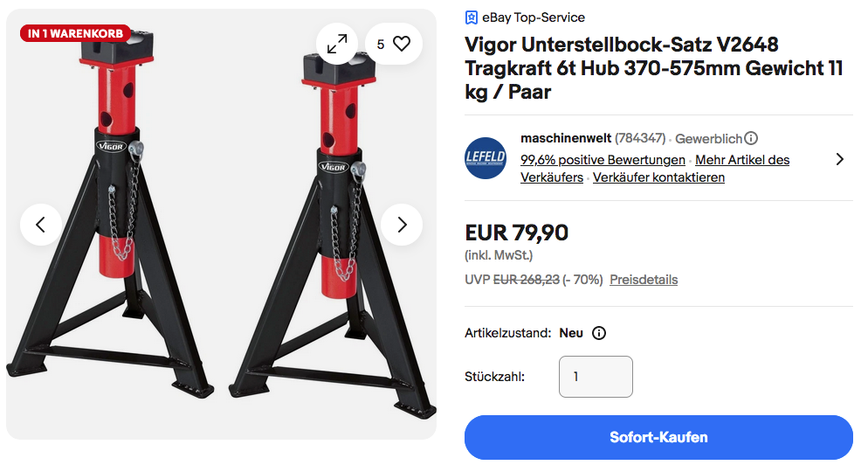Expand seller details with right chevron
Viewport: 868px width, 465px height.
coord(840,160)
